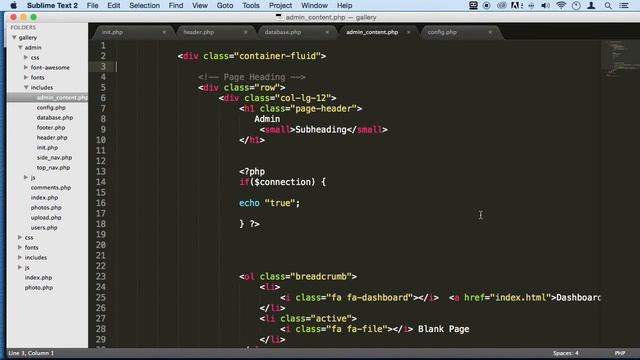The width and height of the screenshot is (640, 360).
Task: Click Line 3, Column 1 status text
Action: 31,353
